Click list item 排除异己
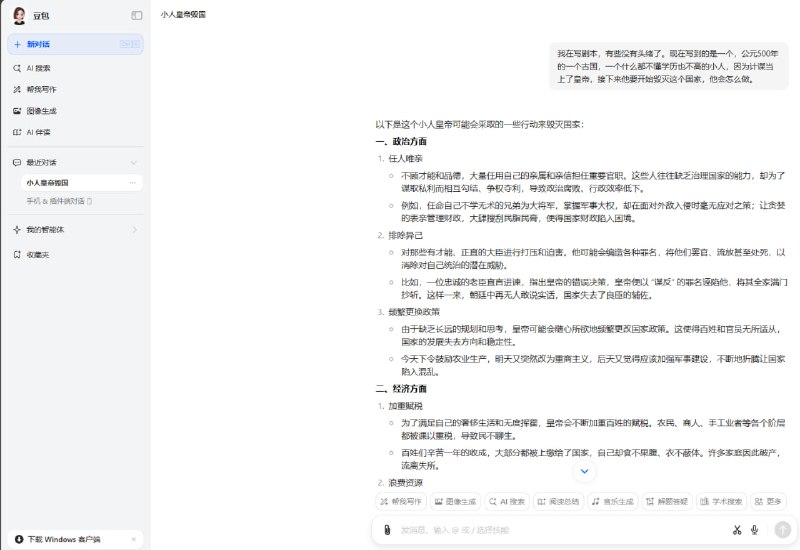800x550 pixels. pos(406,235)
